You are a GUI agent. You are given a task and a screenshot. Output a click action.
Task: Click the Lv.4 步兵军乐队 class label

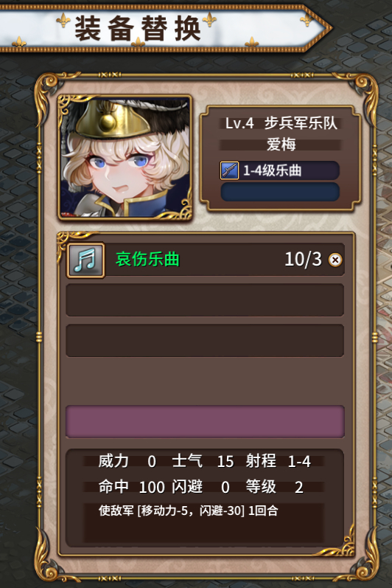pos(281,123)
